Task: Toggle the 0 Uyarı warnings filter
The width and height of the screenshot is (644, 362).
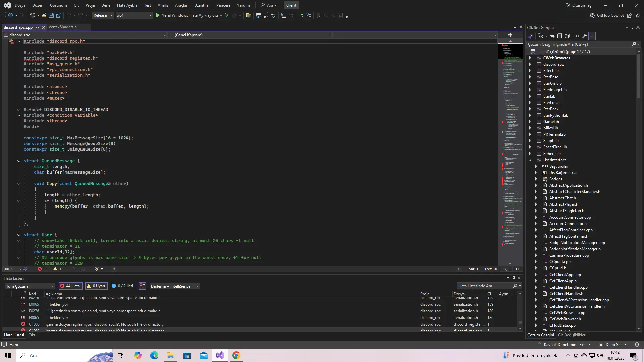Action: (x=96, y=286)
